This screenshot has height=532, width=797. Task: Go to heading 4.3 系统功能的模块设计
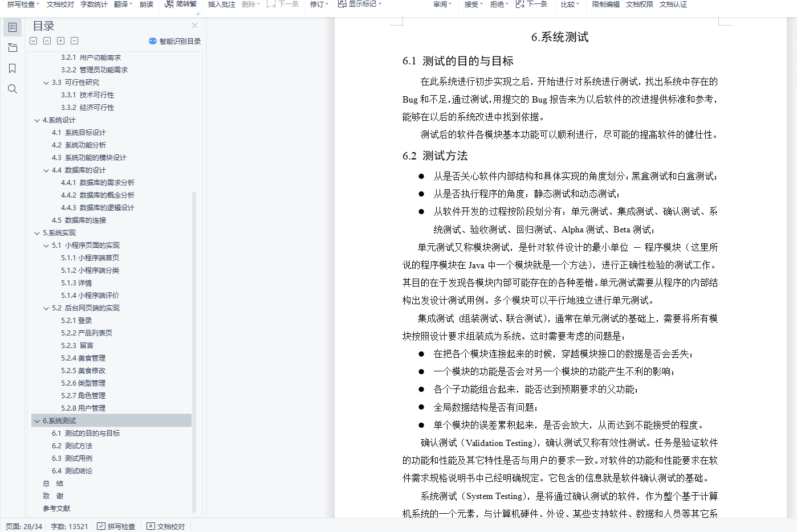point(89,158)
